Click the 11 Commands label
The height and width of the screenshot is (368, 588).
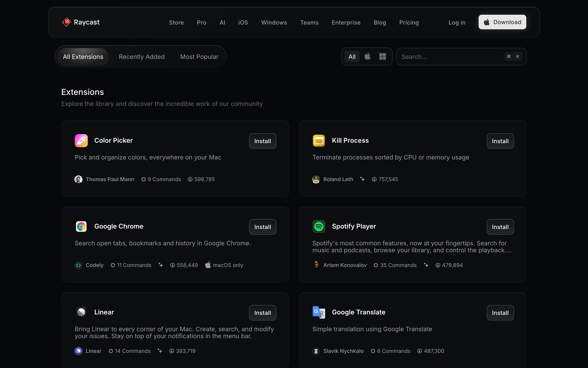click(x=134, y=265)
